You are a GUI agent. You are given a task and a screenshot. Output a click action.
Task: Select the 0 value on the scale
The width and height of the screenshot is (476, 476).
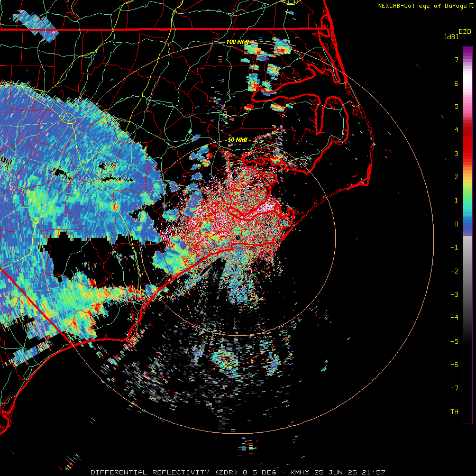pos(456,224)
